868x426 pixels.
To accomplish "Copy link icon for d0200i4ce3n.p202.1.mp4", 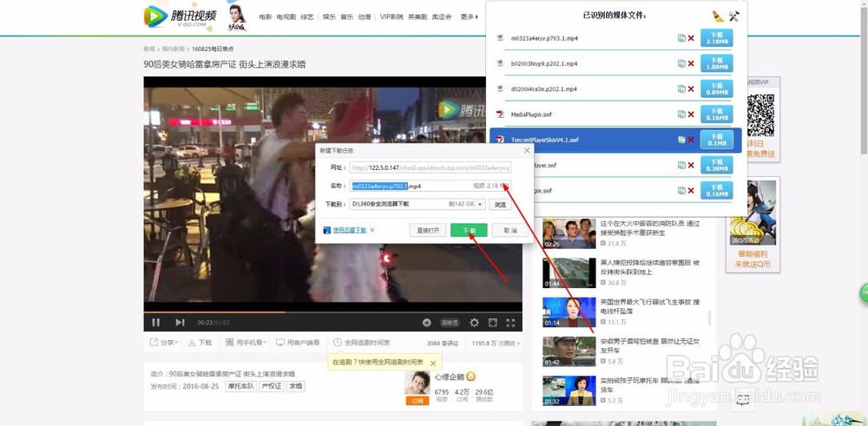I will tap(681, 88).
